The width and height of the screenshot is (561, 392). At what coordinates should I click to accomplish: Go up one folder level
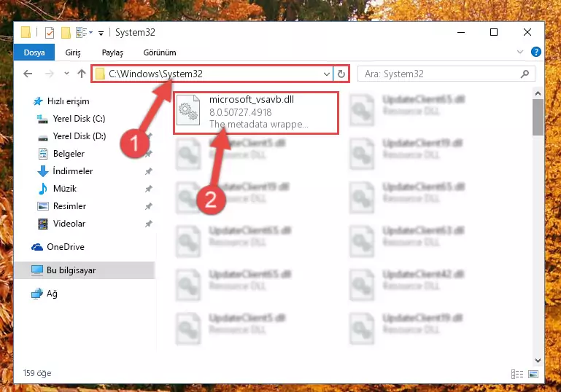82,74
